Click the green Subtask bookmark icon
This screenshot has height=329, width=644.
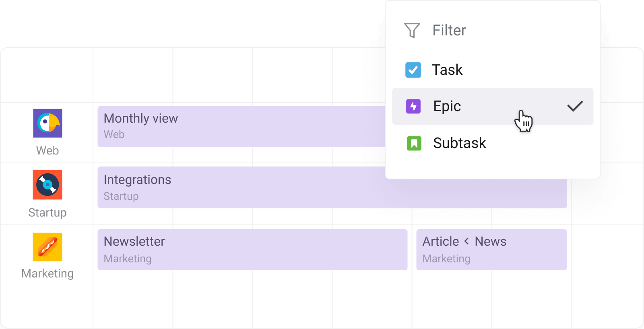(413, 143)
